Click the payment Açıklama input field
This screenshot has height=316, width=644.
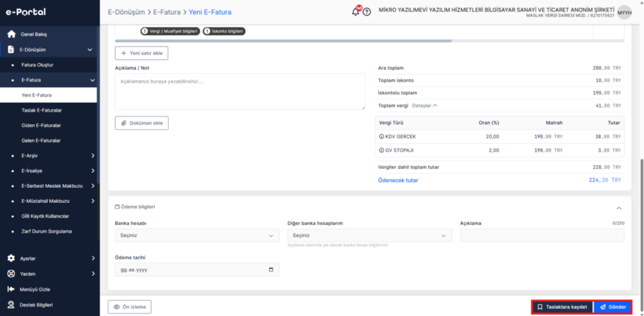(x=542, y=236)
